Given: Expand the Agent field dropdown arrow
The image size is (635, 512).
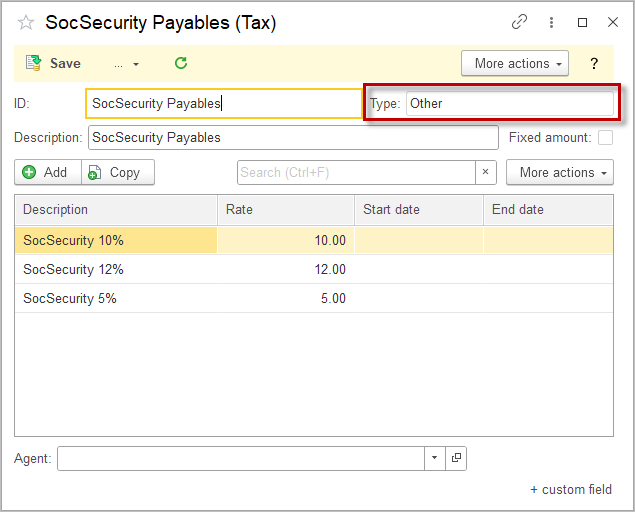Looking at the screenshot, I should 434,458.
